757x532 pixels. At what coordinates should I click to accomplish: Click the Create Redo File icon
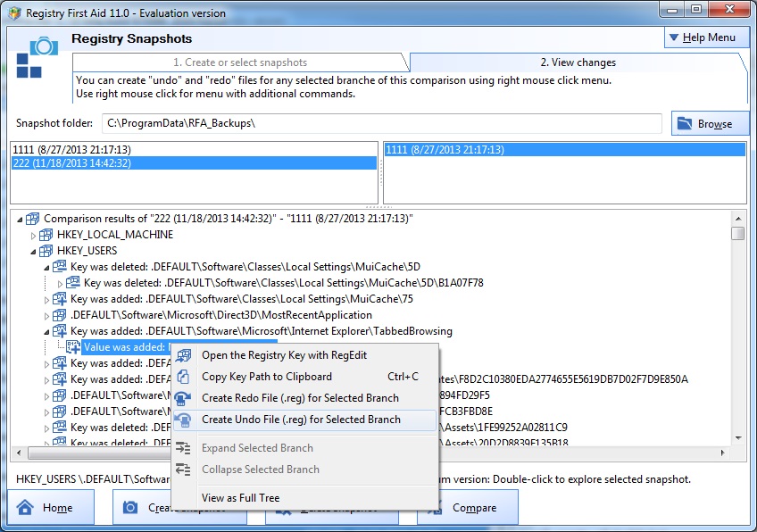click(x=182, y=398)
